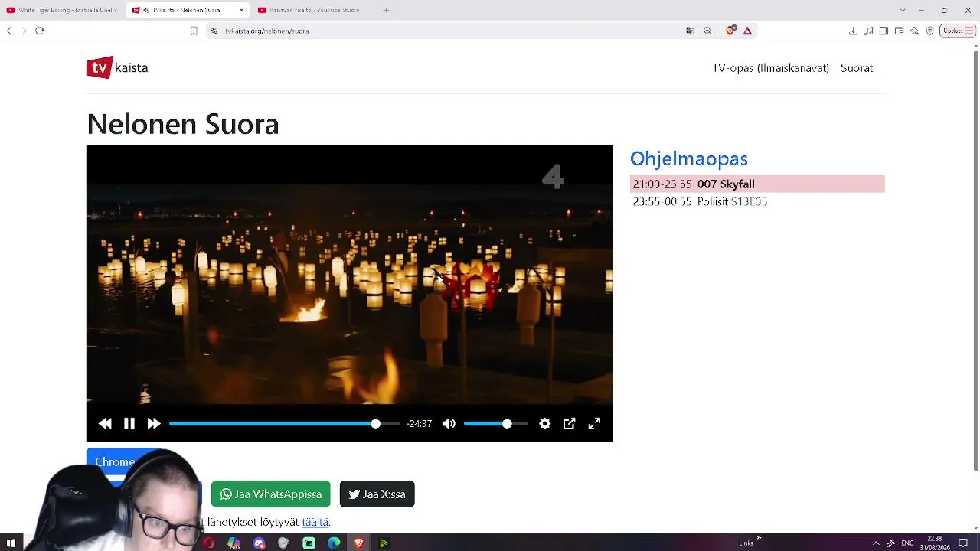
Task: Bookmark this page
Action: coord(194,31)
